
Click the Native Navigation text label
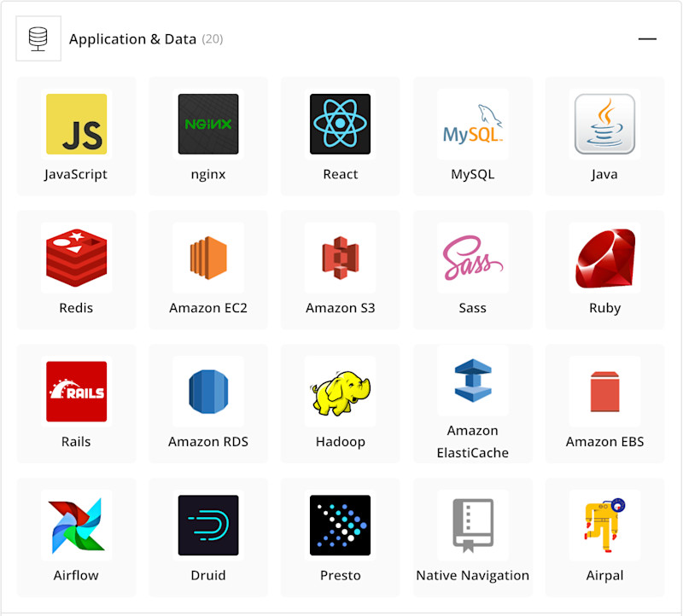(473, 576)
